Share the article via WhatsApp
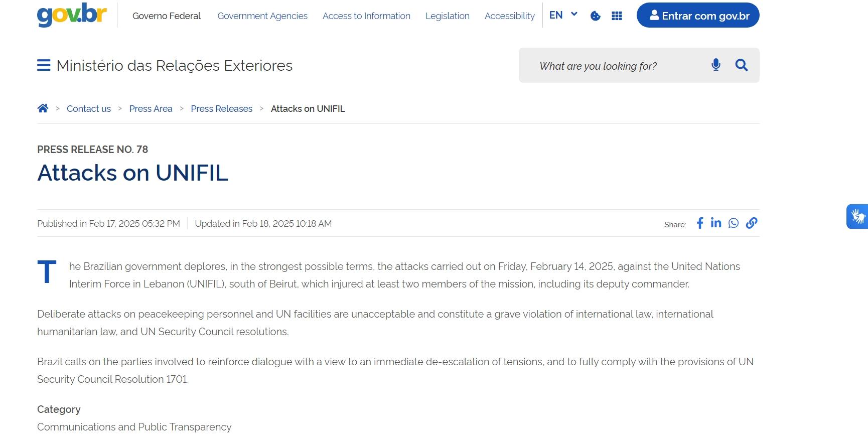 coord(734,223)
